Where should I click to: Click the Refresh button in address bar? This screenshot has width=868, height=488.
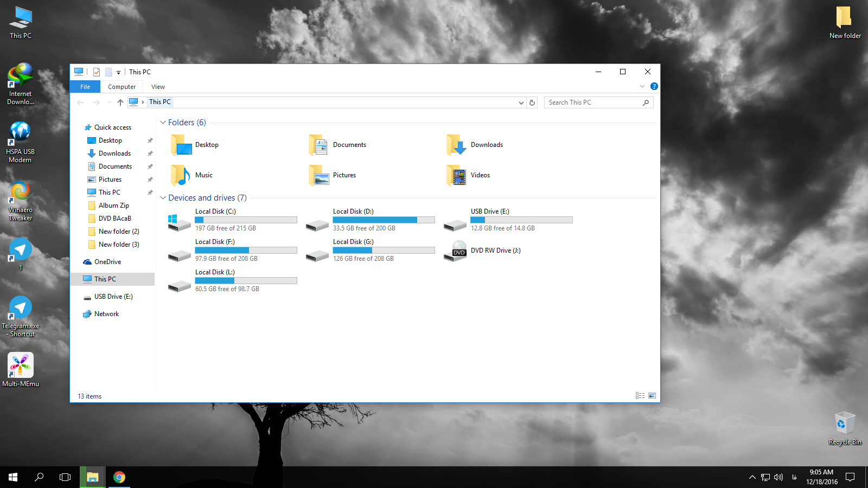click(532, 102)
